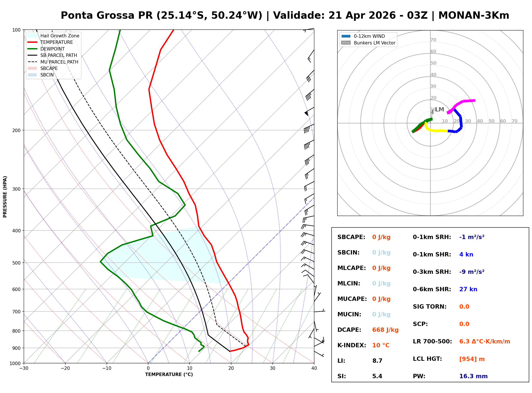Click the green DEWPOINT legend line
Image resolution: width=532 pixels, height=393 pixels.
pyautogui.click(x=32, y=49)
